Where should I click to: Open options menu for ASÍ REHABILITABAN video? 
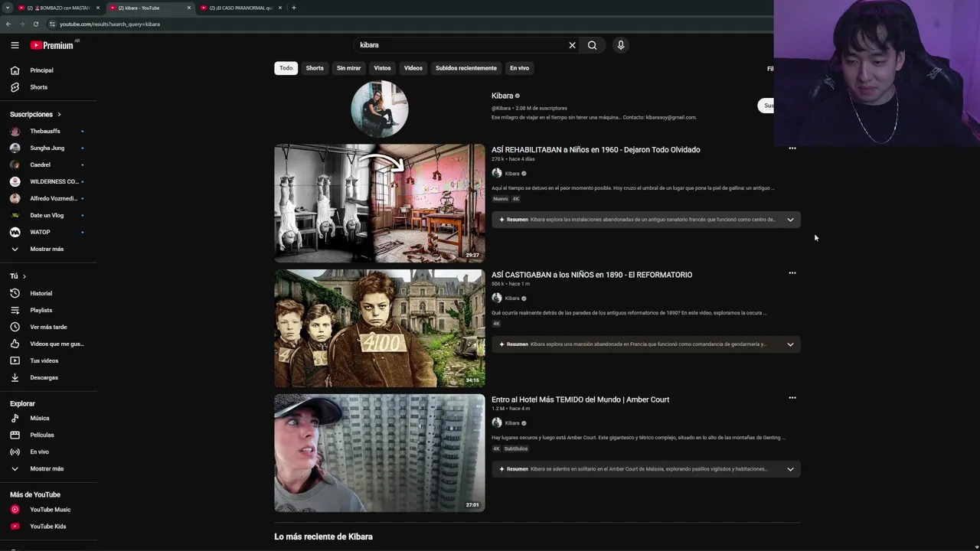click(x=792, y=148)
